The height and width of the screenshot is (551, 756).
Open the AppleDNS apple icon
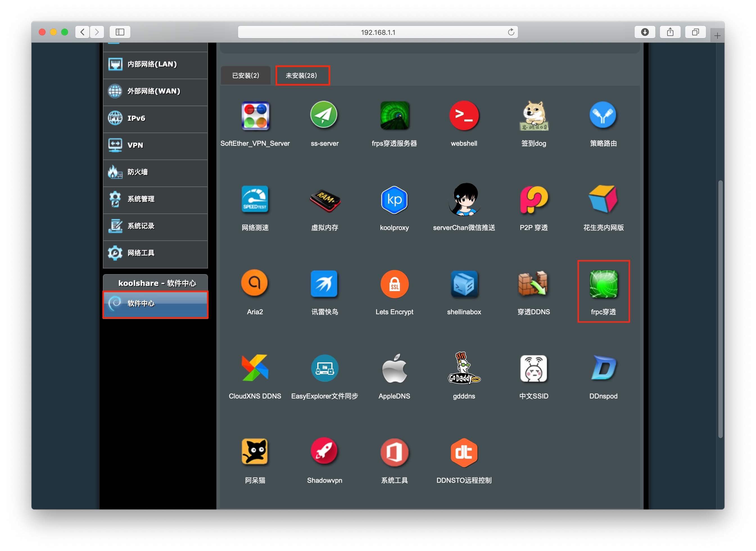394,368
